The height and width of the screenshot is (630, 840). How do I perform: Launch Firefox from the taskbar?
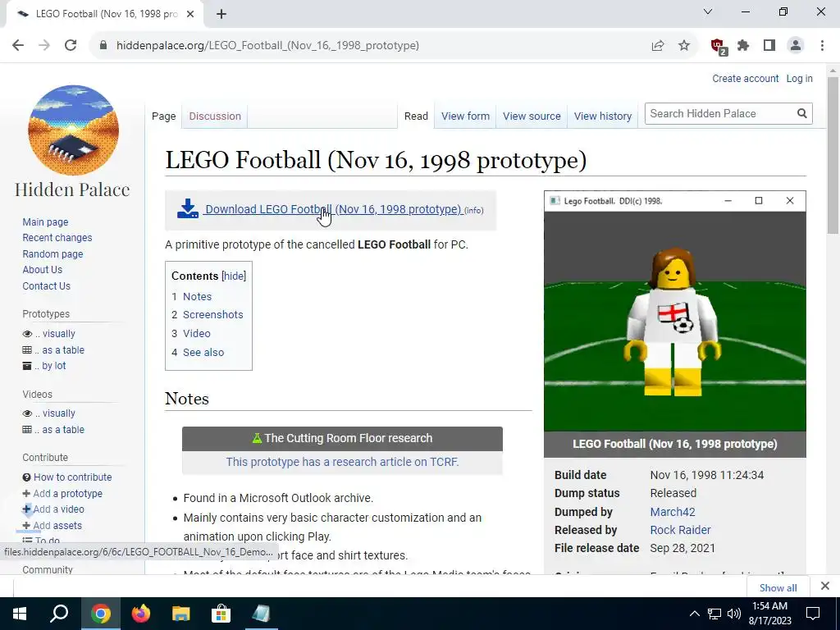(x=141, y=614)
